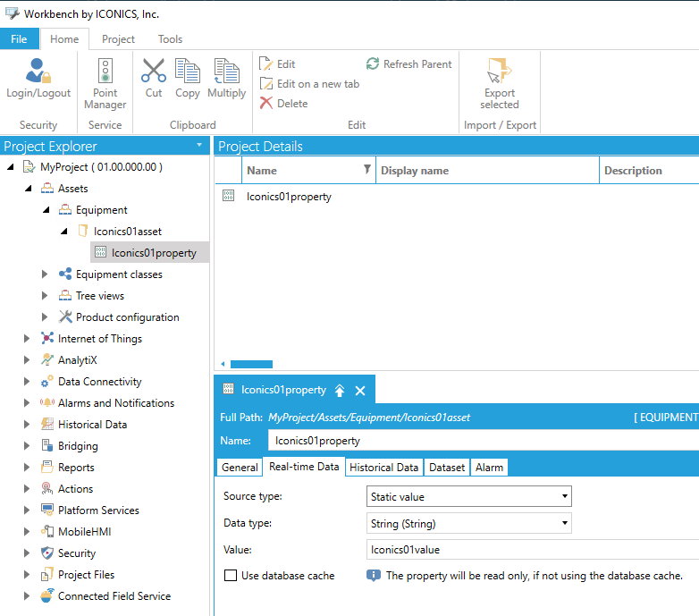
Task: Click the Copy clipboard icon
Action: click(x=188, y=72)
